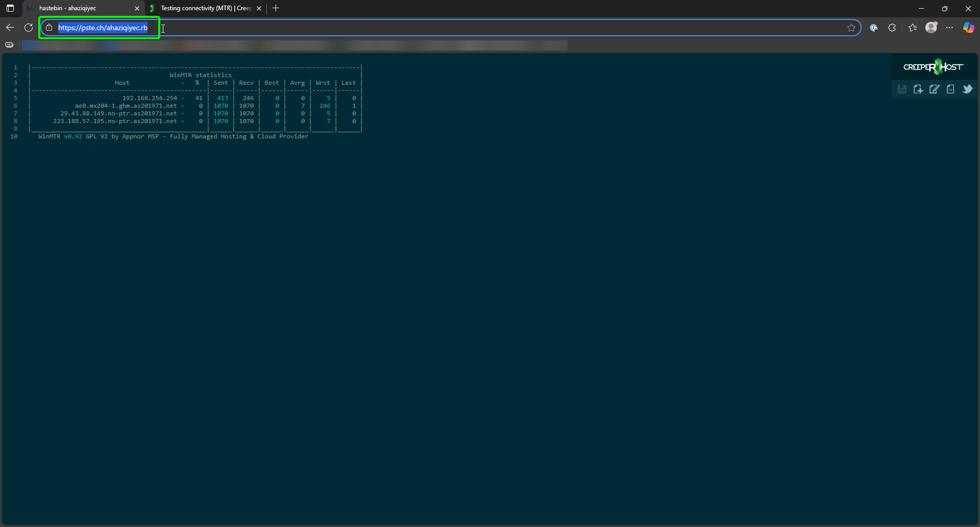Screen dimensions: 980x527
Task: Click the hastebin Save icon
Action: click(902, 89)
